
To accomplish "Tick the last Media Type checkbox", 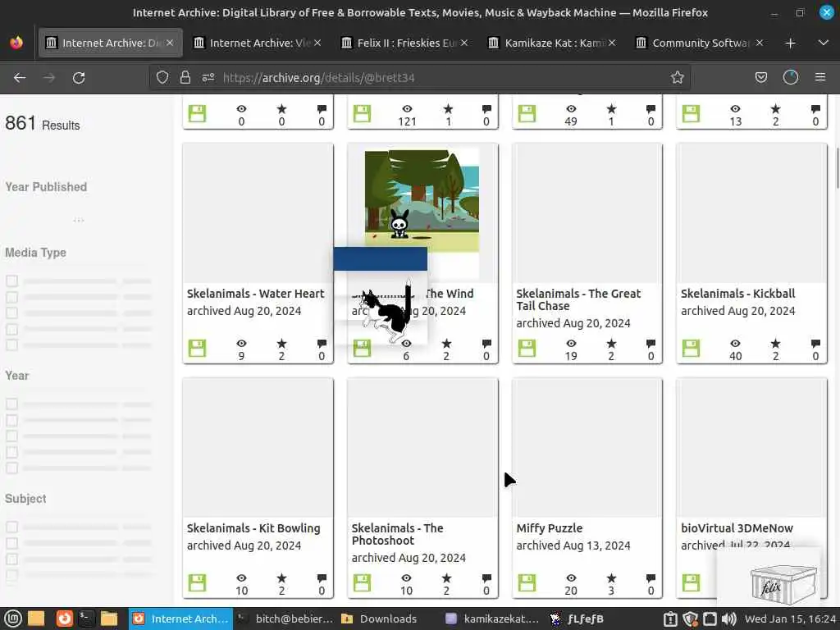I will coord(11,345).
